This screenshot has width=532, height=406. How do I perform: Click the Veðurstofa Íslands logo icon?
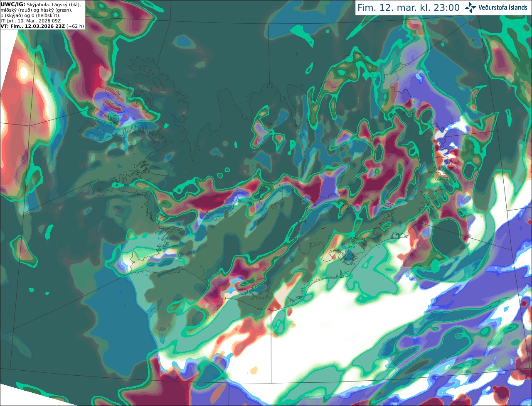tap(470, 7)
